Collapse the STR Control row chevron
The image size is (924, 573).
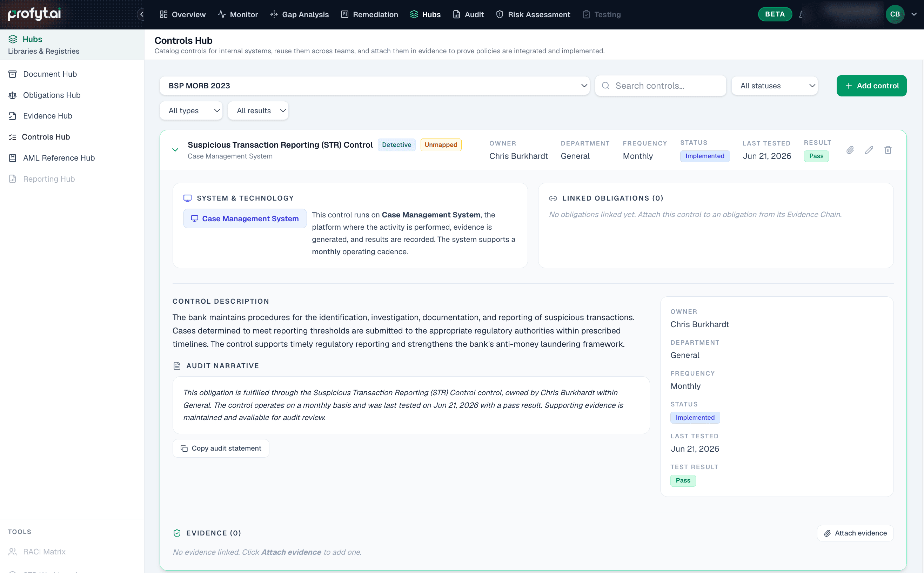point(175,150)
